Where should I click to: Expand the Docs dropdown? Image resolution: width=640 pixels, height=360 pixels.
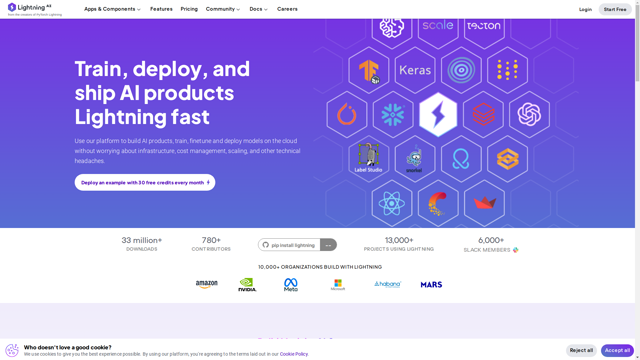click(258, 9)
